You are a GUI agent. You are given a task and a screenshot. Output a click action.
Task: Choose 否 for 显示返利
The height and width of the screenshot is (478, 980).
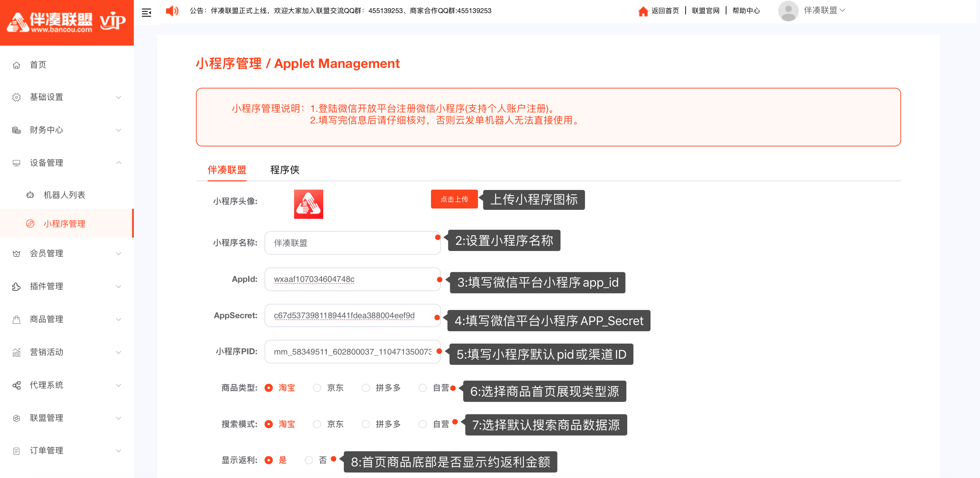pos(309,460)
